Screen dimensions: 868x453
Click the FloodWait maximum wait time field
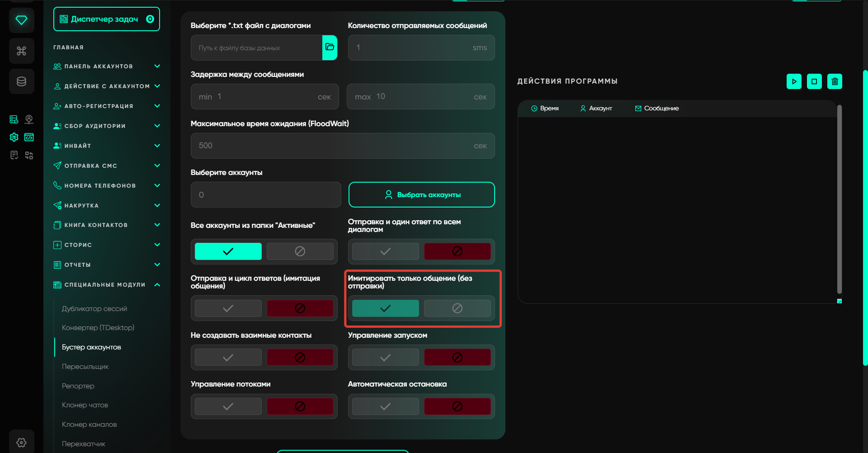(335, 146)
